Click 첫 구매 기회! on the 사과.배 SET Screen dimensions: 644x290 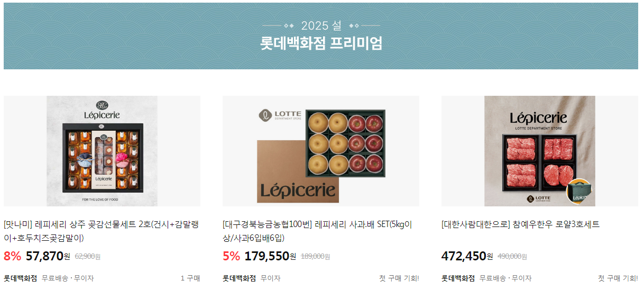pos(399,278)
